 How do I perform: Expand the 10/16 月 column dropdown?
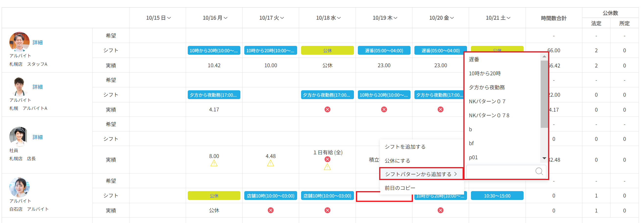point(215,18)
